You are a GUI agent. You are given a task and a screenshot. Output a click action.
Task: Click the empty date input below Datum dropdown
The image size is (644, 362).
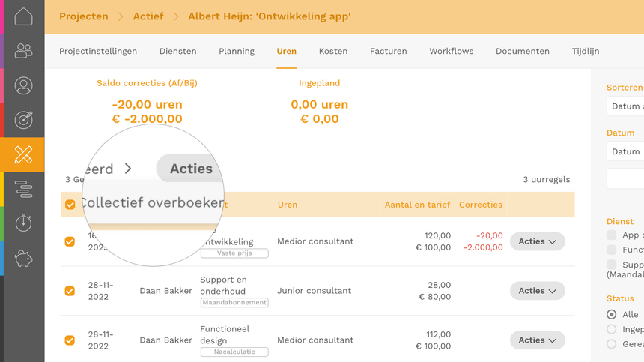point(625,178)
